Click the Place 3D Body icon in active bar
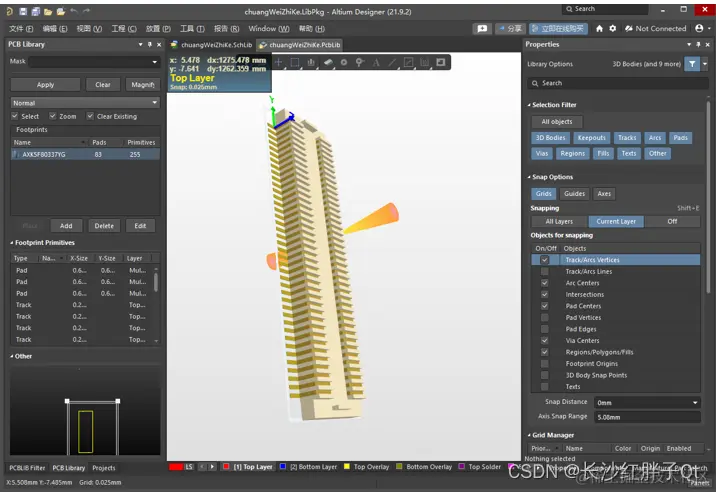 click(328, 62)
